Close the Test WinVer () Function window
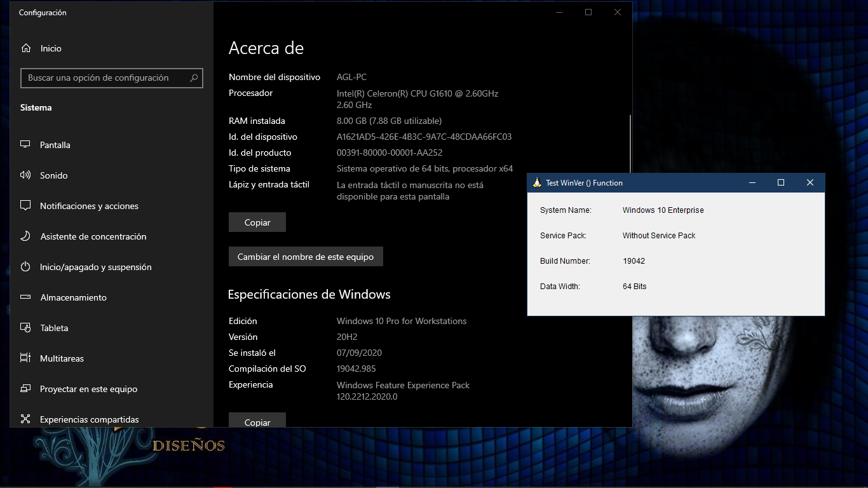868x488 pixels. 810,182
